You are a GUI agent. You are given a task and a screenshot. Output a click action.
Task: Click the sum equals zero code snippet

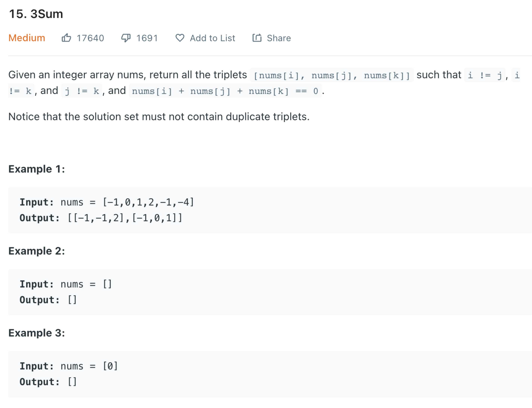[x=225, y=91]
